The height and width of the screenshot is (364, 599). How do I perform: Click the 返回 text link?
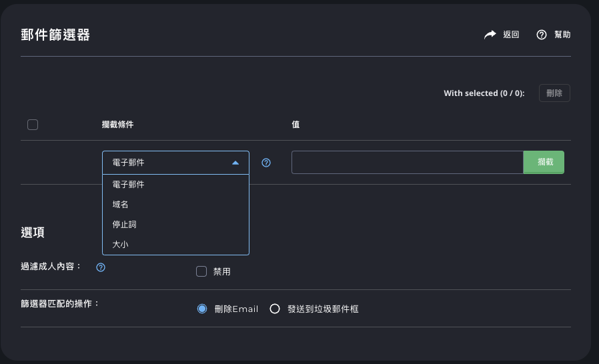[x=511, y=35]
